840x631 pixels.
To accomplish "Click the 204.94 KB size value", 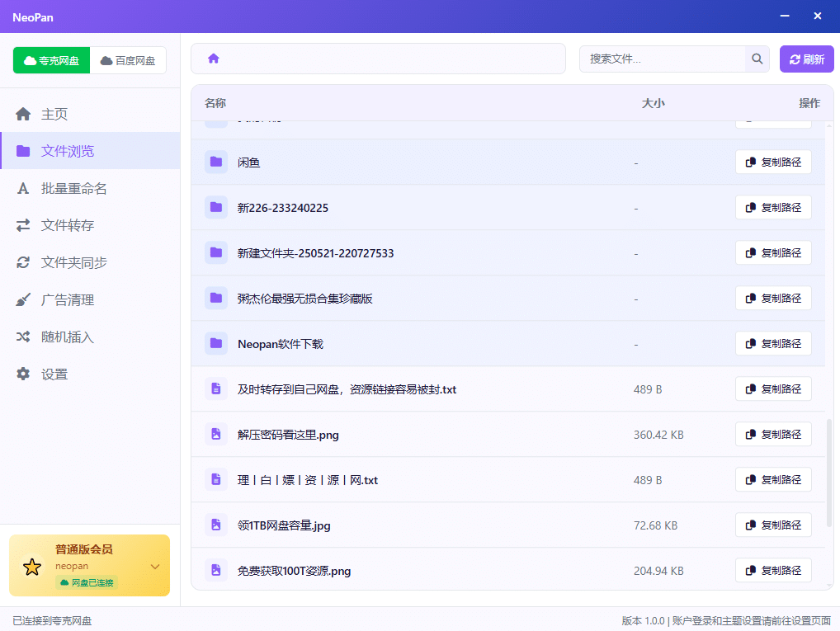I will pyautogui.click(x=658, y=571).
